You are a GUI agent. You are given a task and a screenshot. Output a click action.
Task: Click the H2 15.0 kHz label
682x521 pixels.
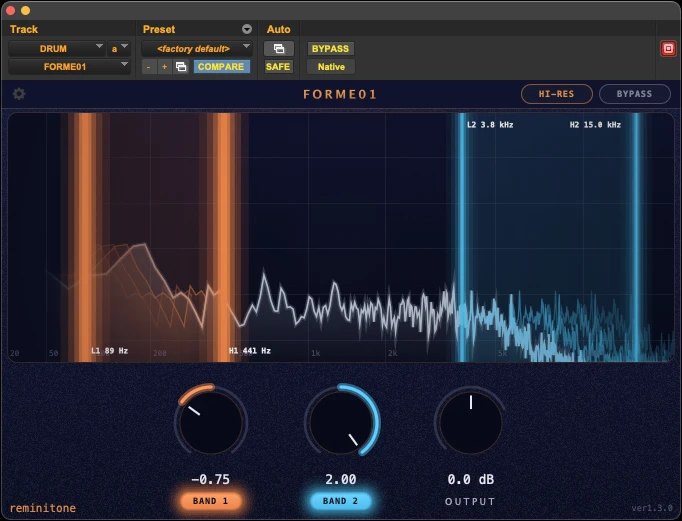pos(595,125)
